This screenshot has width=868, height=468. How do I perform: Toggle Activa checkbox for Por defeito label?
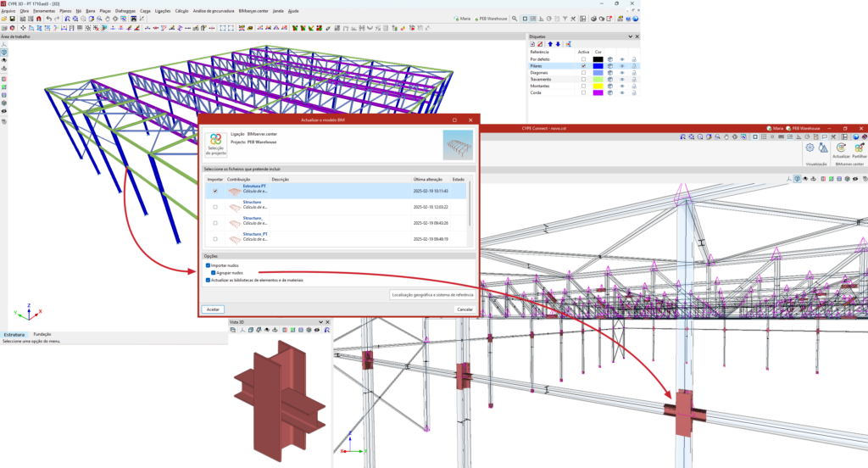[x=583, y=59]
